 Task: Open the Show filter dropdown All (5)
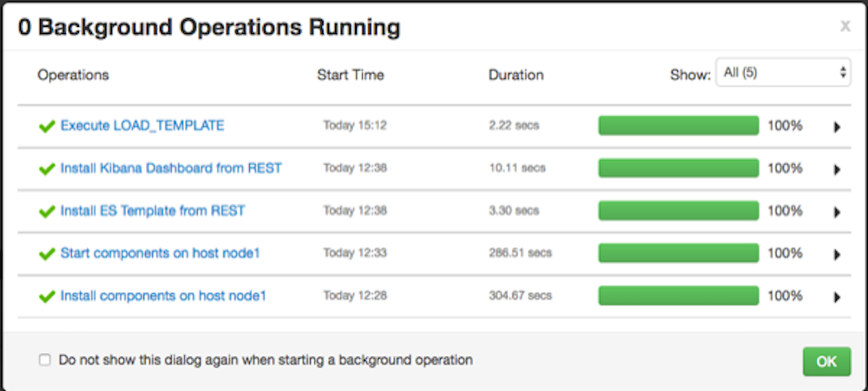coord(783,72)
